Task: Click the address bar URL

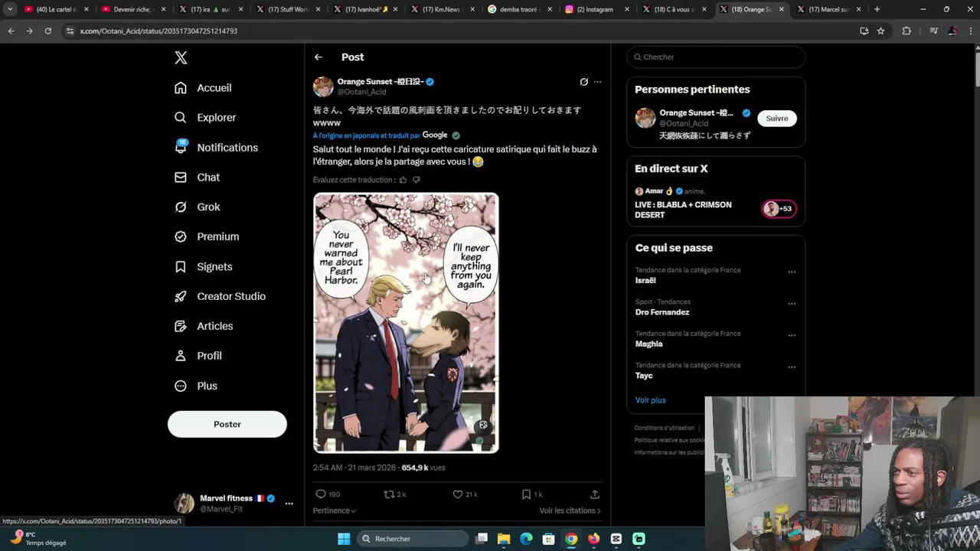Action: 158,31
